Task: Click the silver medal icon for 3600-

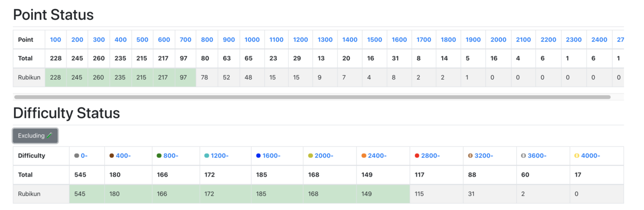Action: [x=523, y=156]
